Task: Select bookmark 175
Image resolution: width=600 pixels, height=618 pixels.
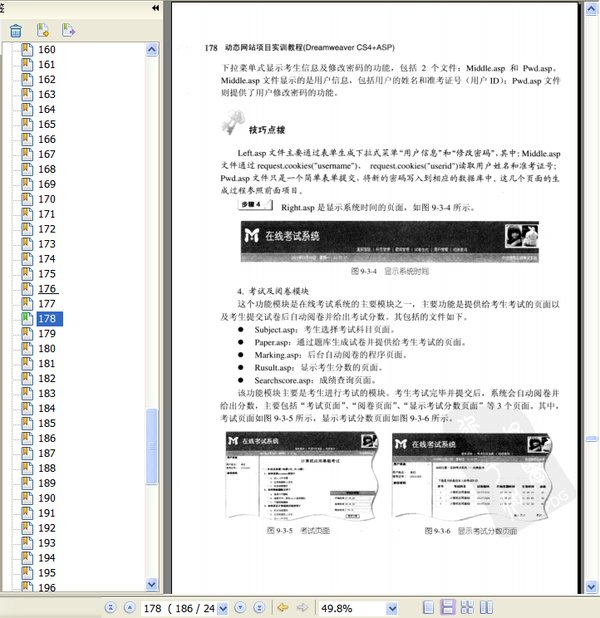Action: (x=47, y=274)
